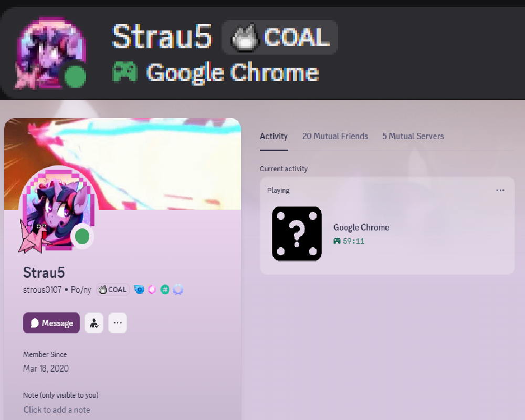Open the friend options person icon button
Image resolution: width=525 pixels, height=420 pixels.
click(x=94, y=323)
